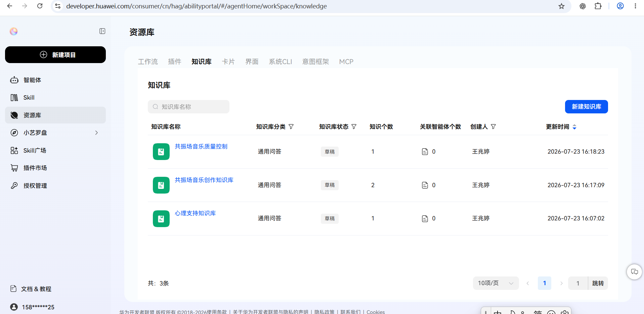Open the 创建人 filter icon
This screenshot has width=644, height=314.
pyautogui.click(x=493, y=126)
